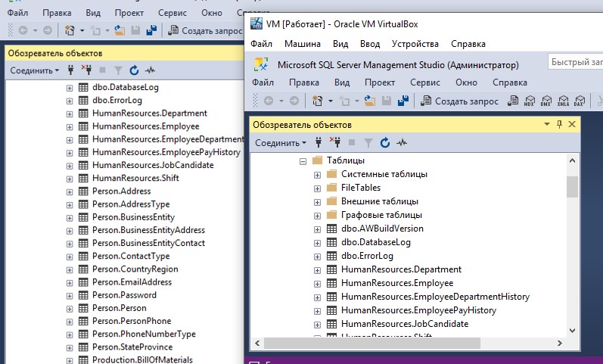Select Production.BillOfMaterials in host Object Explorer
The width and height of the screenshot is (603, 364).
(142, 359)
